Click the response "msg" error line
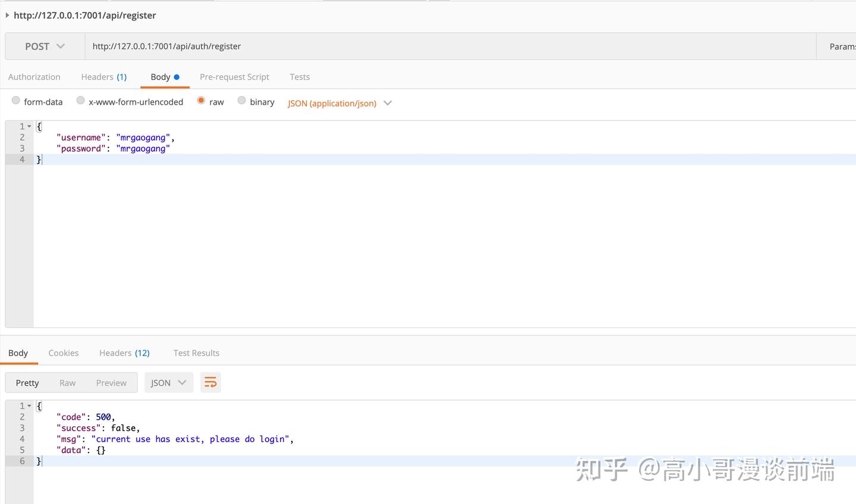856x504 pixels. point(175,439)
